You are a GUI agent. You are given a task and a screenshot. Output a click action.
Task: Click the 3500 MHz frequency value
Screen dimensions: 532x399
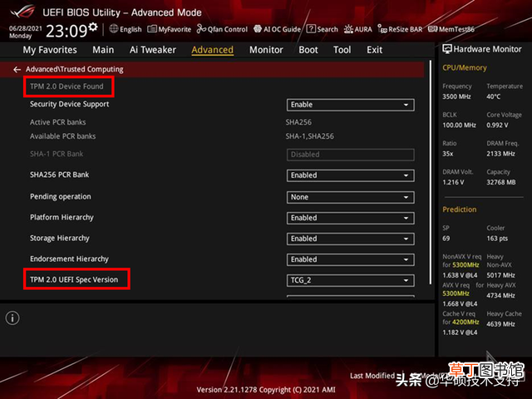(456, 96)
